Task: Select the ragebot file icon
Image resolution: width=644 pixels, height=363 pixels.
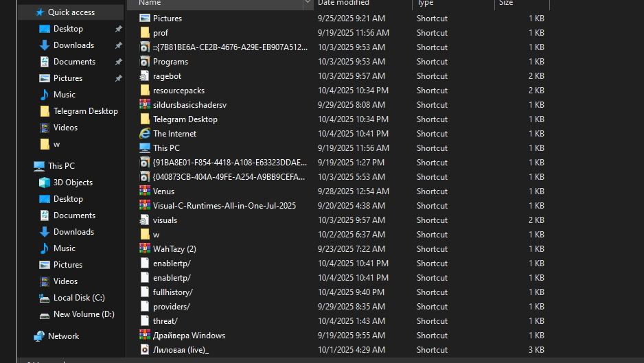Action: pyautogui.click(x=145, y=76)
